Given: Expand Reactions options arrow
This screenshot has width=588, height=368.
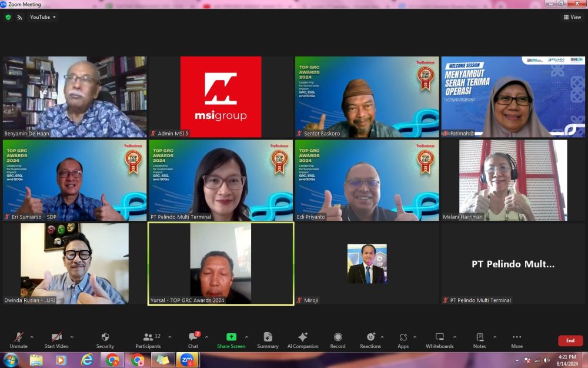Looking at the screenshot, I should pyautogui.click(x=382, y=337).
